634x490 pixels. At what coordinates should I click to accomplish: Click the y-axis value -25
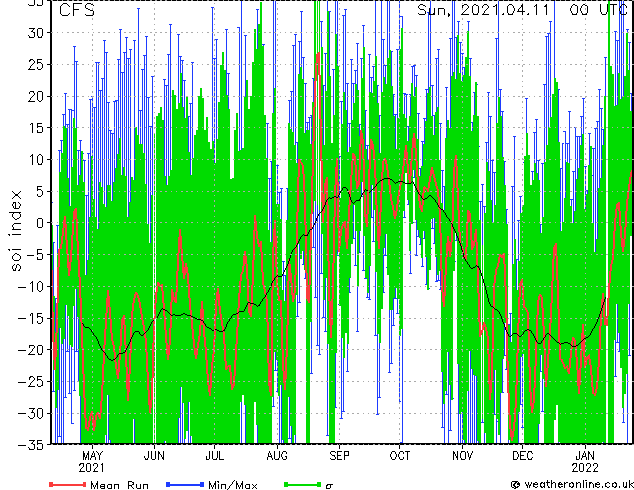coord(32,382)
